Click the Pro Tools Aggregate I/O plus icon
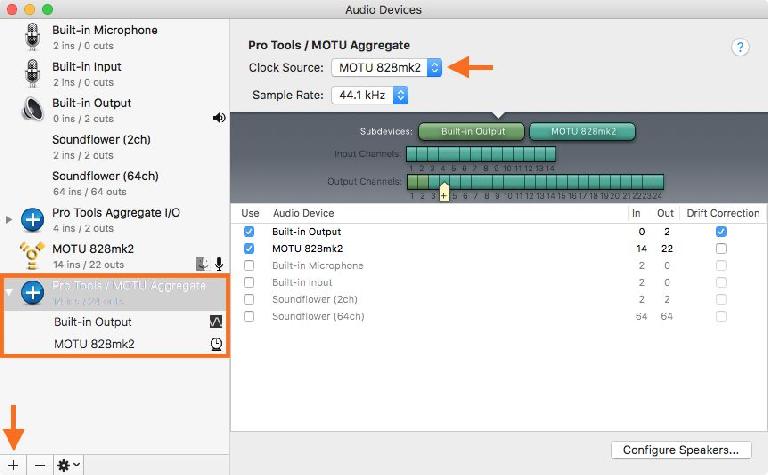768x475 pixels. (x=32, y=219)
